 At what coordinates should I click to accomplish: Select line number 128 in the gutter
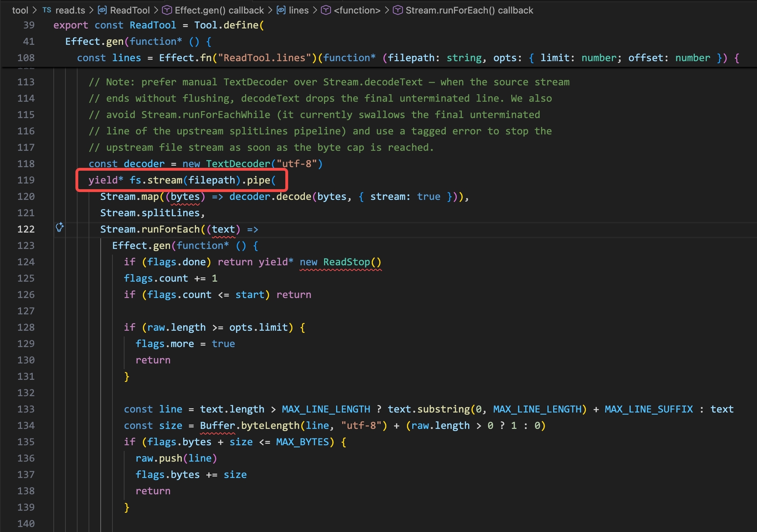(26, 328)
